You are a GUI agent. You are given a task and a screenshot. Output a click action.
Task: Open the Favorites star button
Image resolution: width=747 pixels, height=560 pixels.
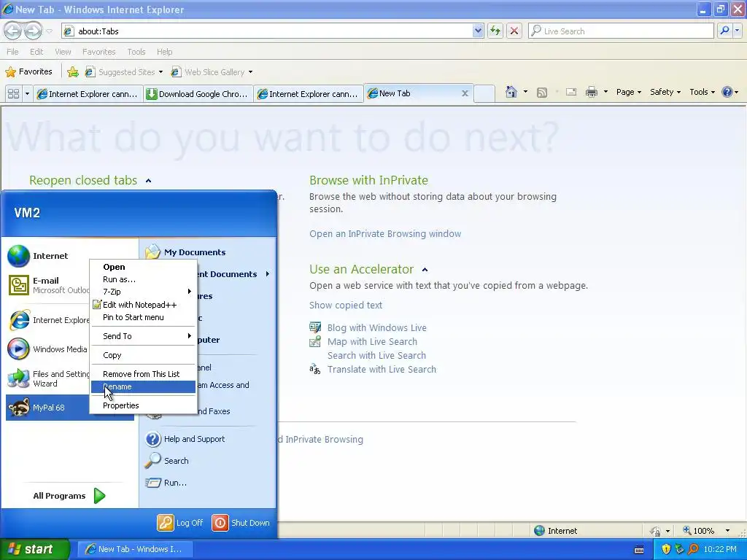click(28, 72)
